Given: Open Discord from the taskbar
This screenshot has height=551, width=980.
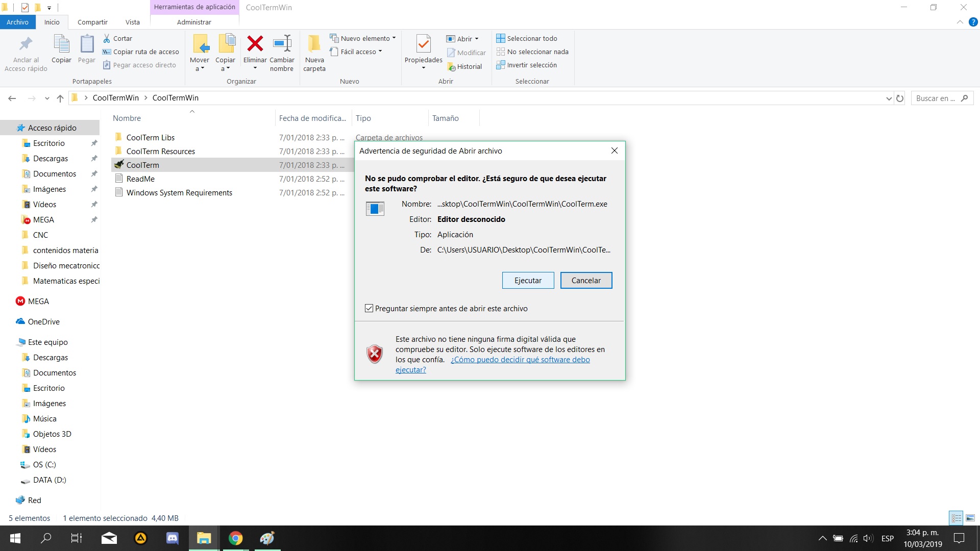Looking at the screenshot, I should click(172, 538).
